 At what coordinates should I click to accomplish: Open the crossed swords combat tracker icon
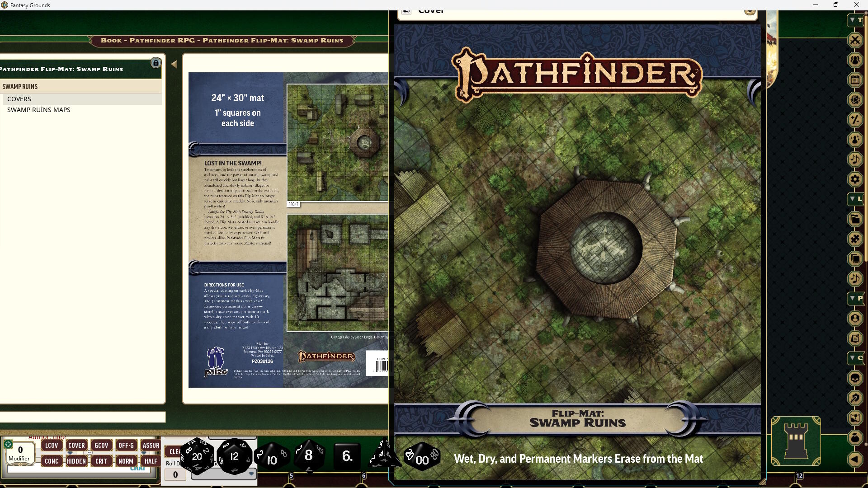855,40
